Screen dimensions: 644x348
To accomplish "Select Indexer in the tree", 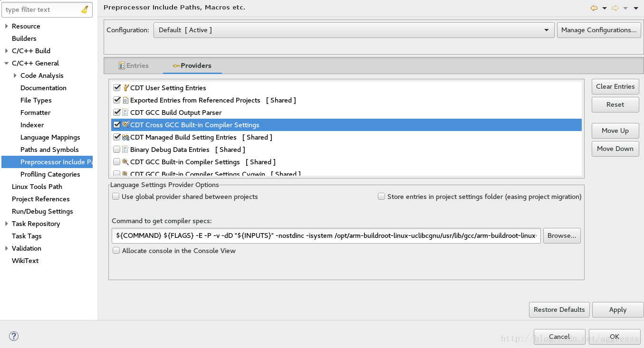I will [x=32, y=125].
